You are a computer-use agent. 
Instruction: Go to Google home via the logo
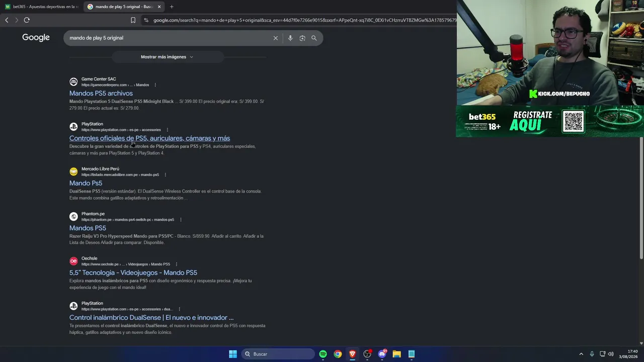(x=36, y=38)
